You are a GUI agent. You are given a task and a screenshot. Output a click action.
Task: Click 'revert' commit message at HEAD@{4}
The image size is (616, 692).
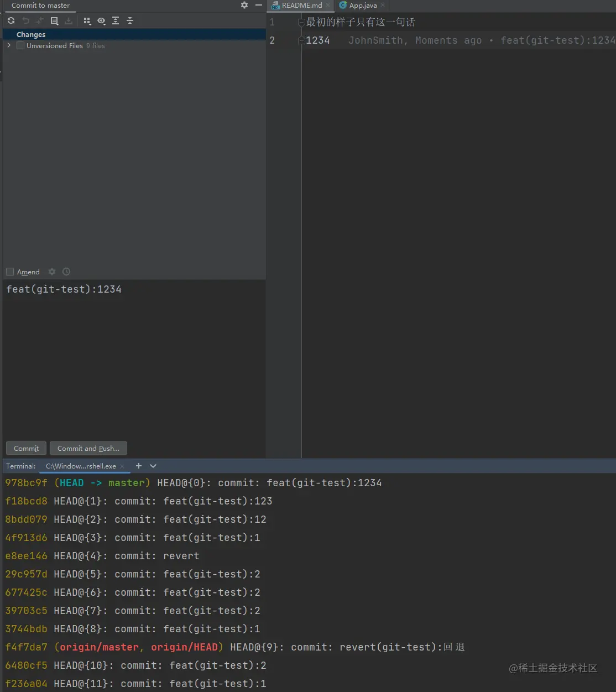click(181, 556)
